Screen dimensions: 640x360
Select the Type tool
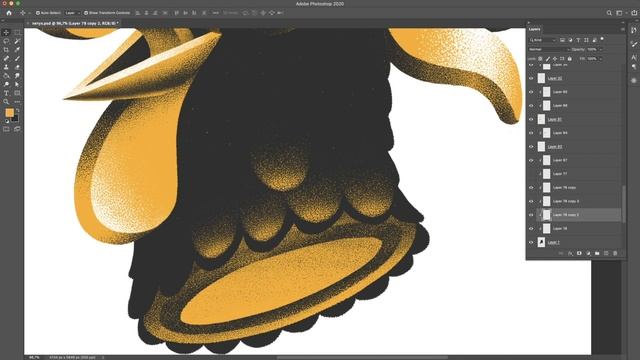6,93
